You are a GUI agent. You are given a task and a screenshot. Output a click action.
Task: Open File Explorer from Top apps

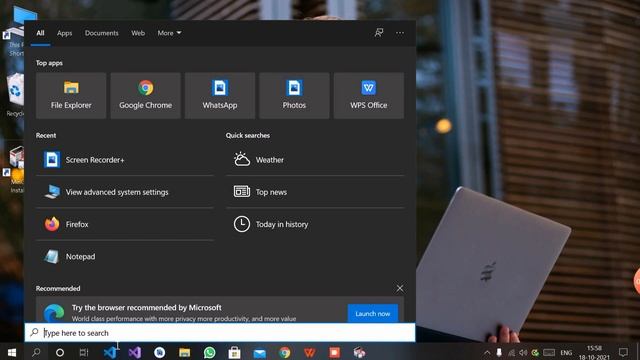pos(71,96)
